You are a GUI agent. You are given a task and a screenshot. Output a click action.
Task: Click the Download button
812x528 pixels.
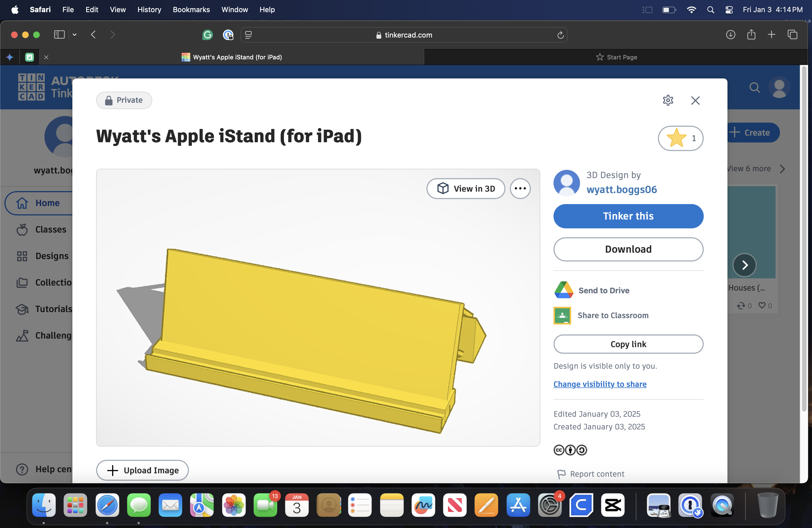[x=628, y=249]
